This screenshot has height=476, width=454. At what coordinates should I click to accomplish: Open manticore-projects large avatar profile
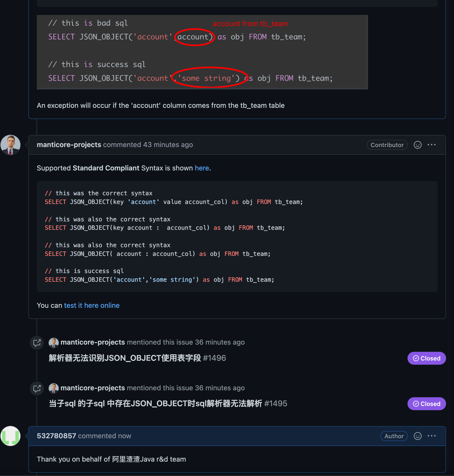(10, 145)
